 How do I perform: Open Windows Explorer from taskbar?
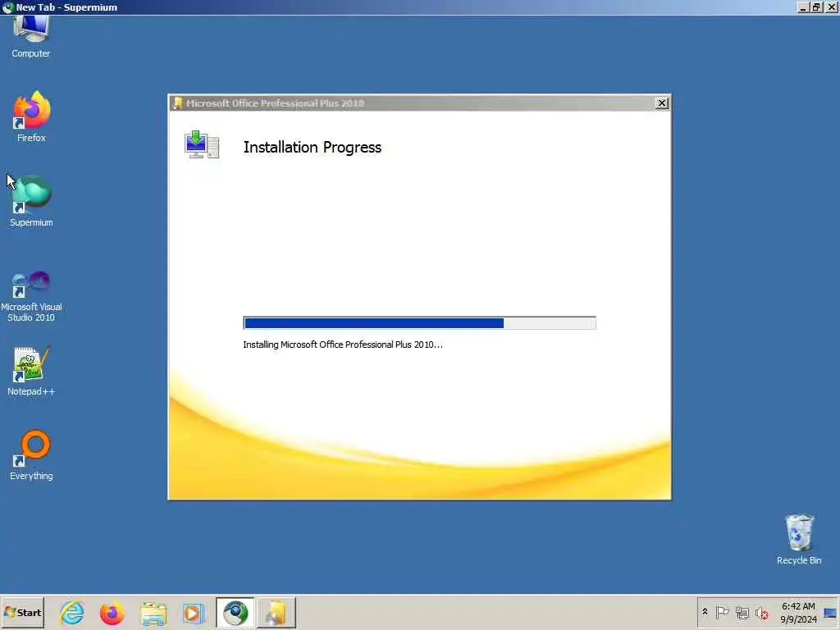point(153,613)
